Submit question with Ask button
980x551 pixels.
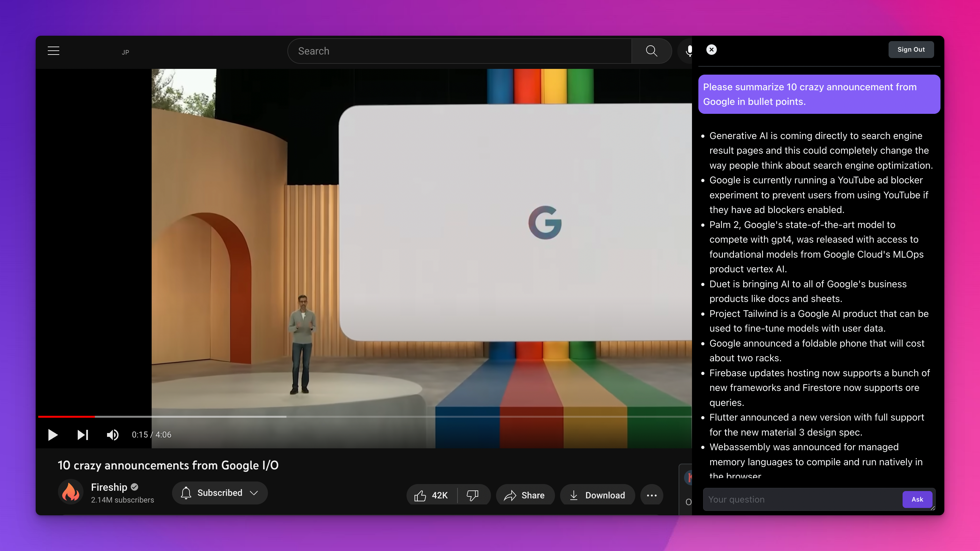click(x=917, y=499)
